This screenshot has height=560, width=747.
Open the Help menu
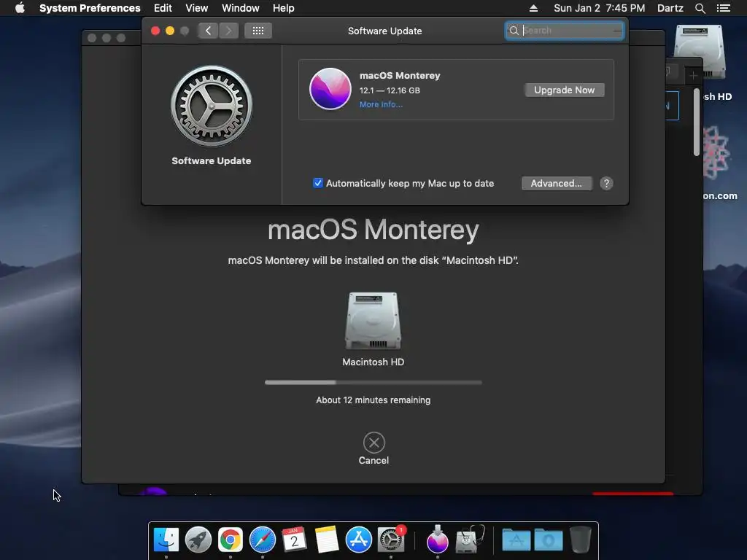coord(283,8)
